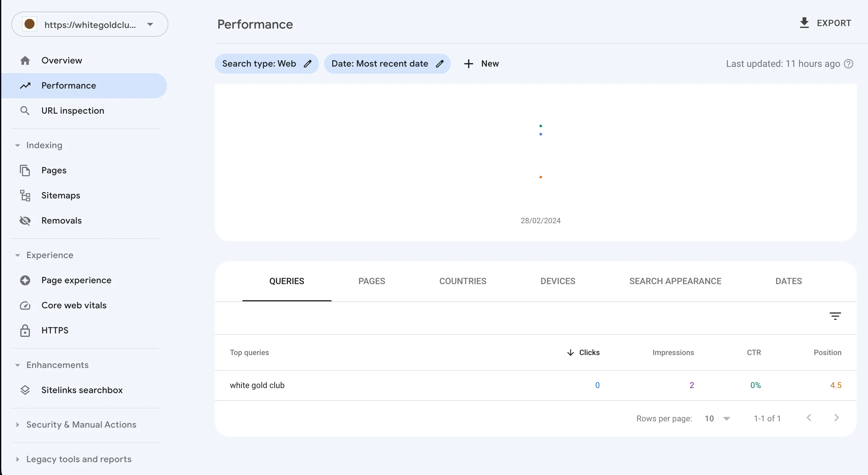Open the table filter rows icon
Screen dimensions: 868x475
[x=835, y=316]
